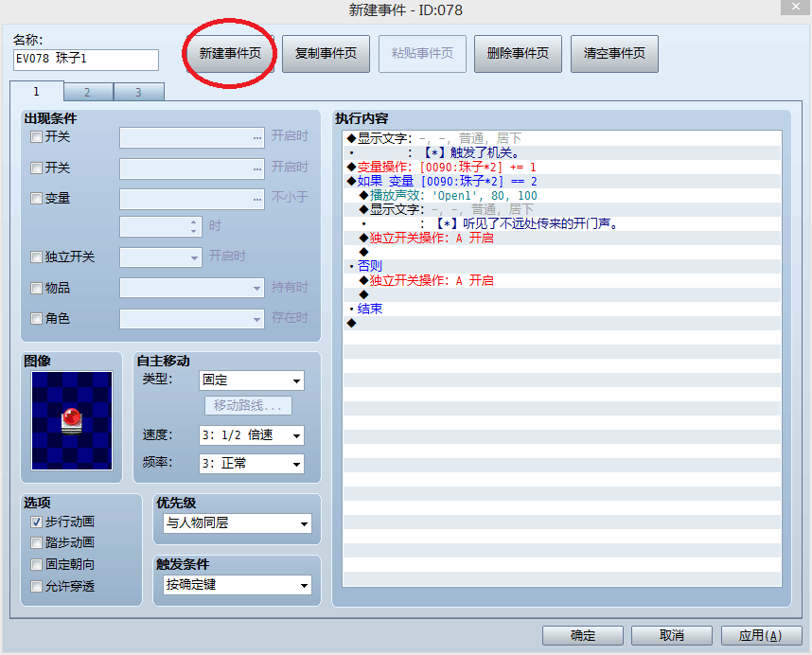
Task: Enable the 固定朝向 option
Action: (36, 564)
